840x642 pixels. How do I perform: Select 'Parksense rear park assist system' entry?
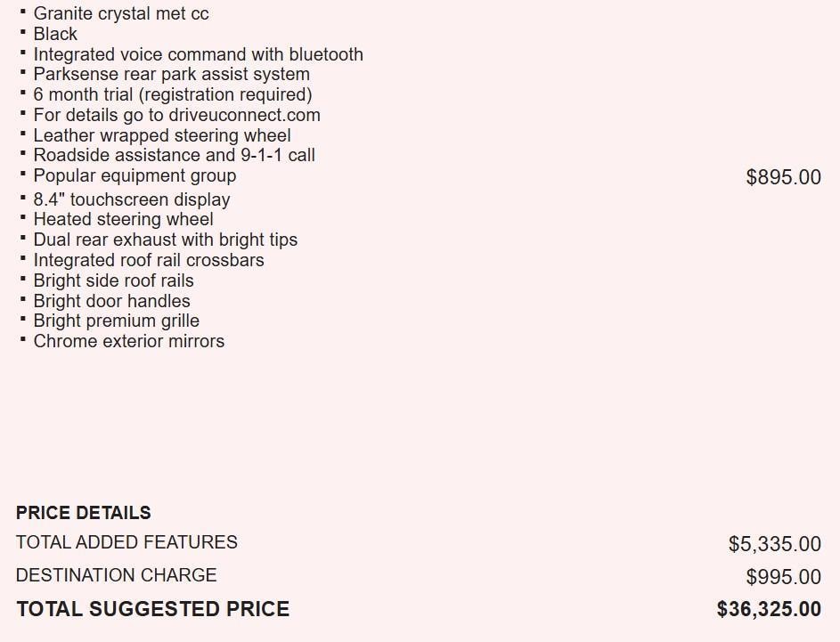pyautogui.click(x=171, y=74)
